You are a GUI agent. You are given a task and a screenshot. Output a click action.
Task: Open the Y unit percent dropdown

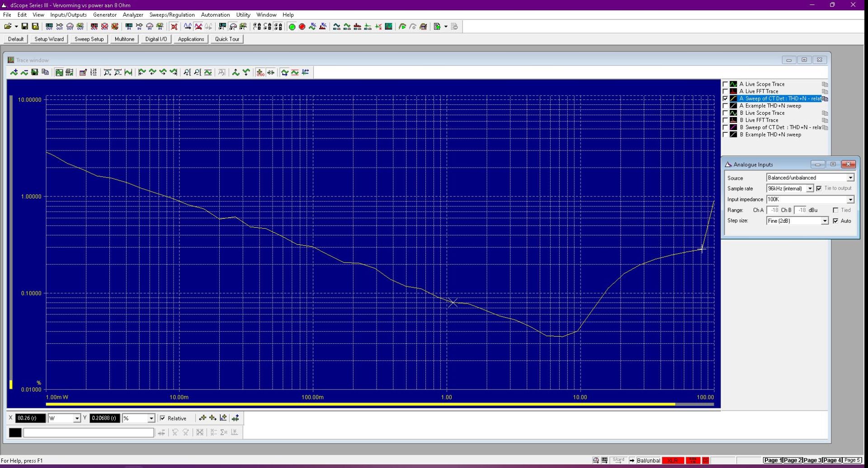[151, 418]
